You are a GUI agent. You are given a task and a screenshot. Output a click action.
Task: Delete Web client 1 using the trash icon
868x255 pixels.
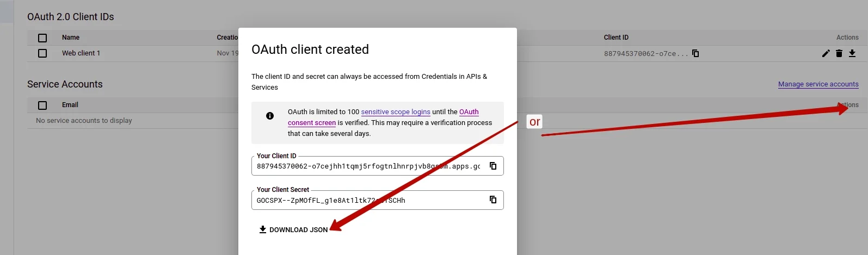[x=839, y=53]
